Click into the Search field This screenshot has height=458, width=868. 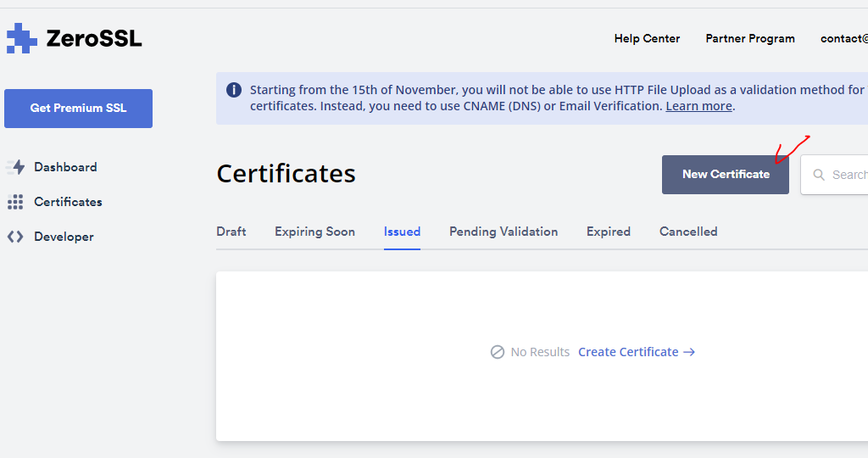point(834,175)
